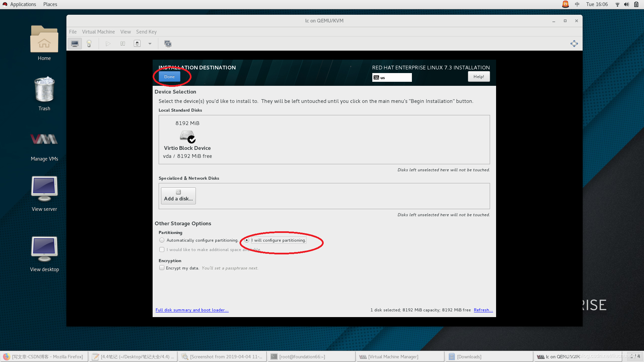This screenshot has width=644, height=362.
Task: Switch to Mozilla Firefox taskbar window
Action: [x=44, y=357]
